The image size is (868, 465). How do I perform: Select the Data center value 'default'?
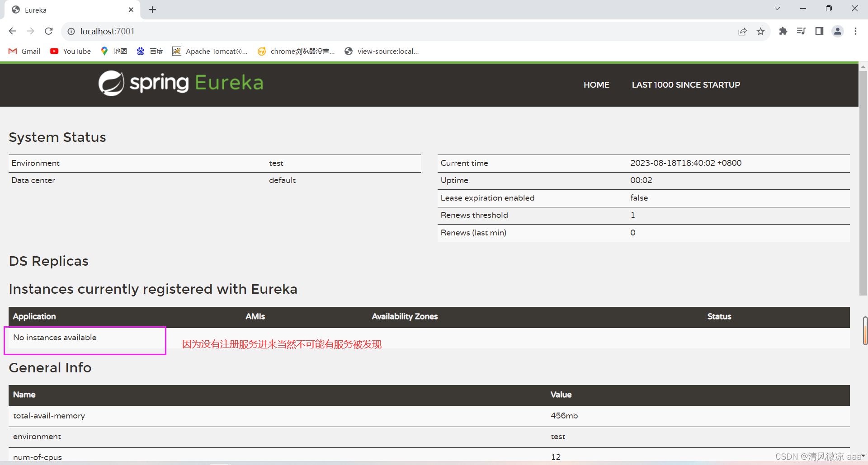[x=282, y=180]
